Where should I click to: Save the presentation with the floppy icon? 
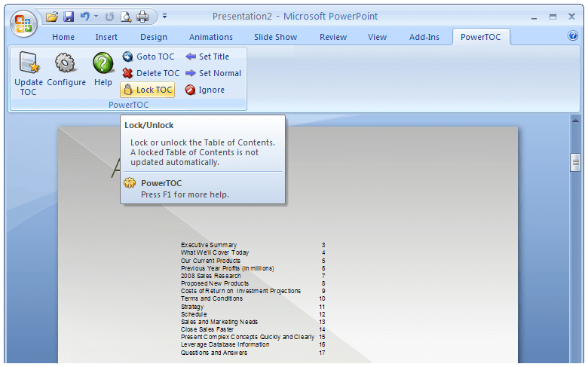tap(69, 17)
